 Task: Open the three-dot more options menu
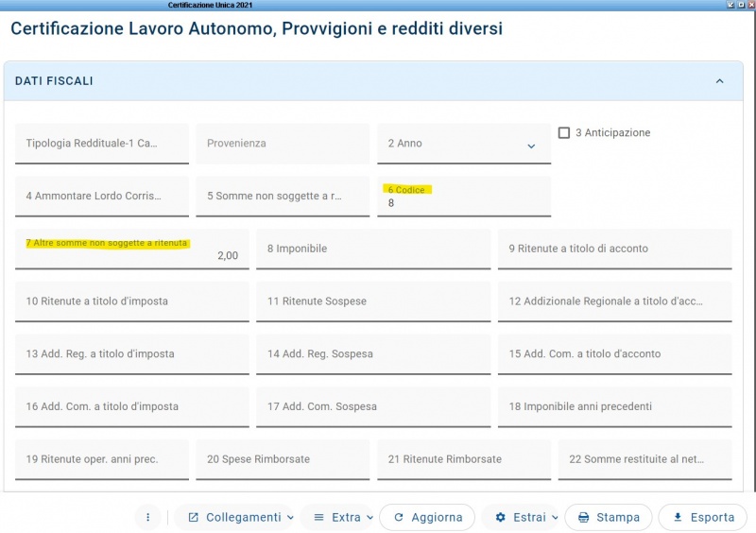click(x=148, y=517)
